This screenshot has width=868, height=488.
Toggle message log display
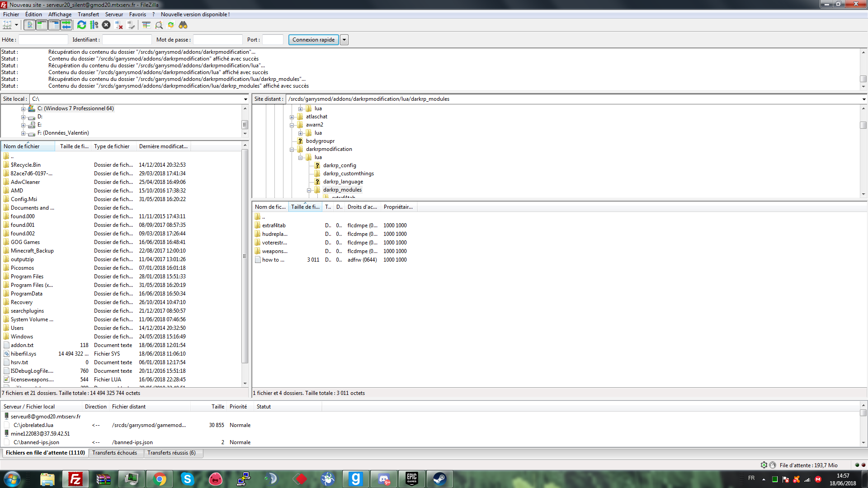[x=29, y=25]
